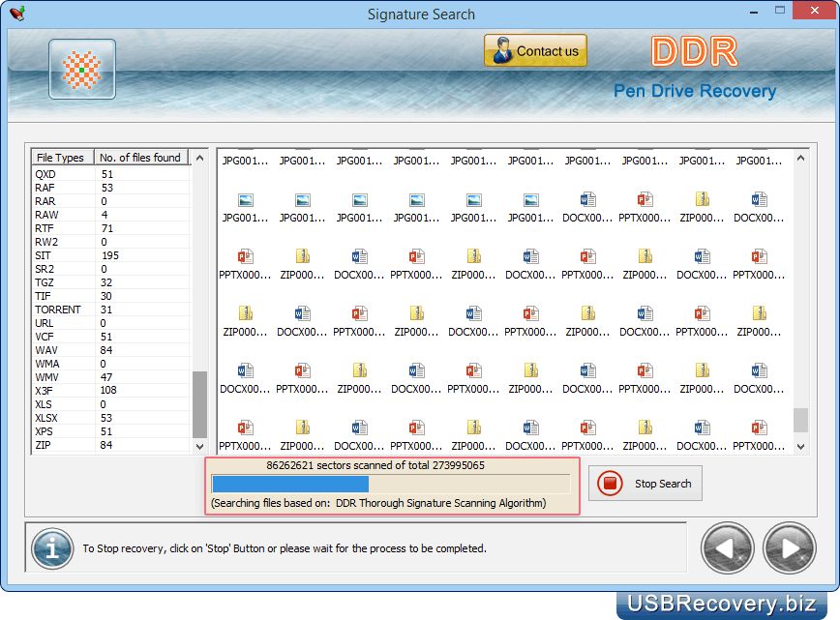Go back with the left arrow button

727,548
